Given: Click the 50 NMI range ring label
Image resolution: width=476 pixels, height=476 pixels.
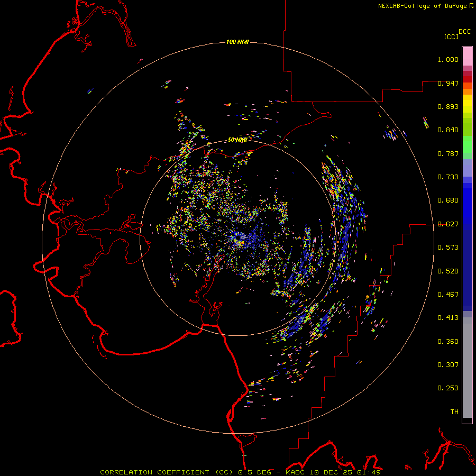Looking at the screenshot, I should pos(237,140).
